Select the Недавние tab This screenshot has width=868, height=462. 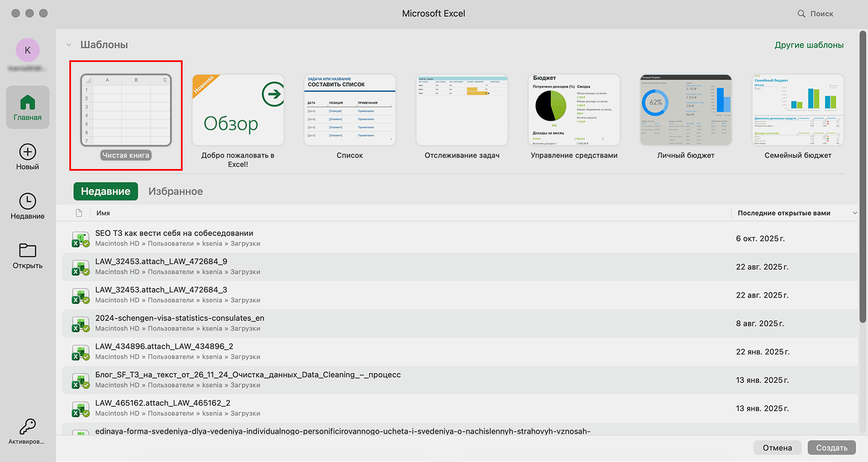pyautogui.click(x=105, y=192)
